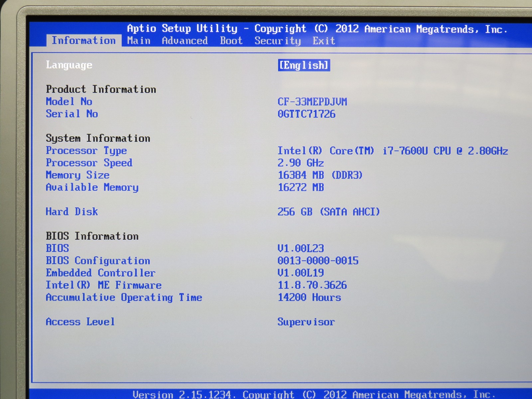Select the BIOS version label

[x=58, y=248]
